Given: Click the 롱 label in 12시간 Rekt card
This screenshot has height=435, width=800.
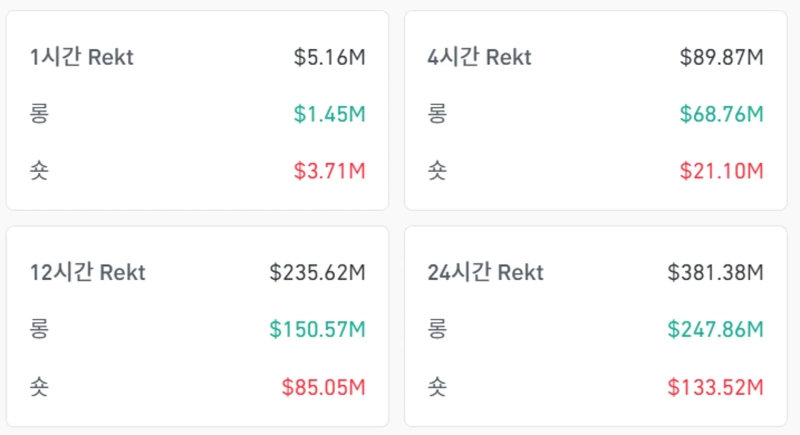Looking at the screenshot, I should tap(39, 329).
